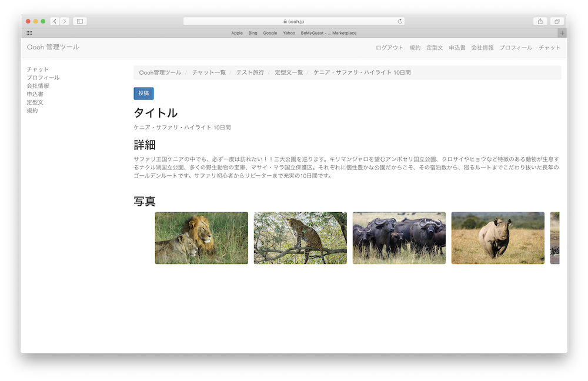Toggle the Safari sidebar icon

pos(80,21)
